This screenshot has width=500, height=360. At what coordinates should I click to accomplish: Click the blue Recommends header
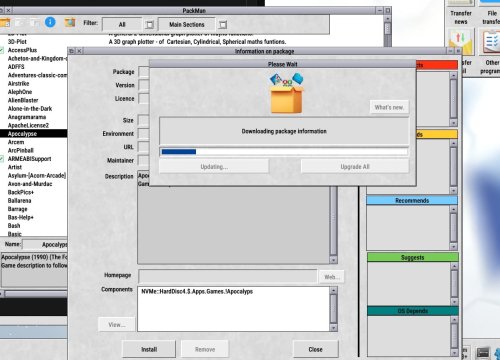[x=412, y=200]
